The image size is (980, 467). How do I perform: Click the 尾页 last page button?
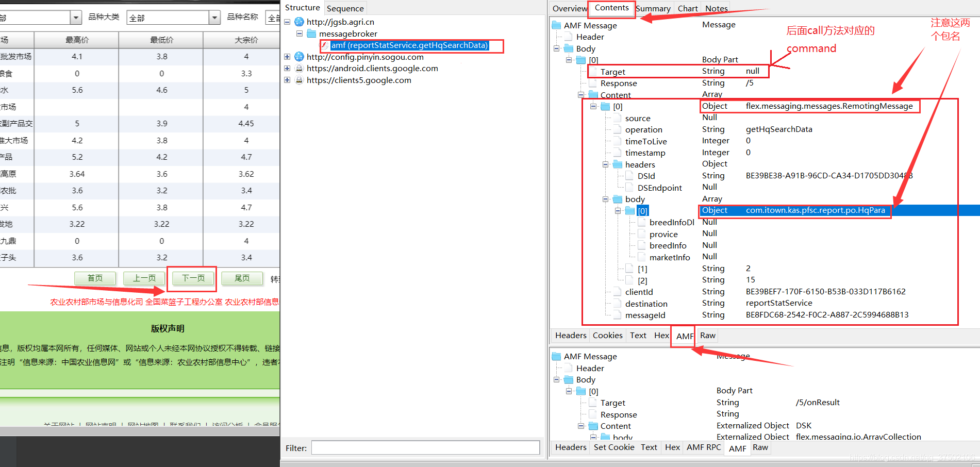tap(242, 278)
